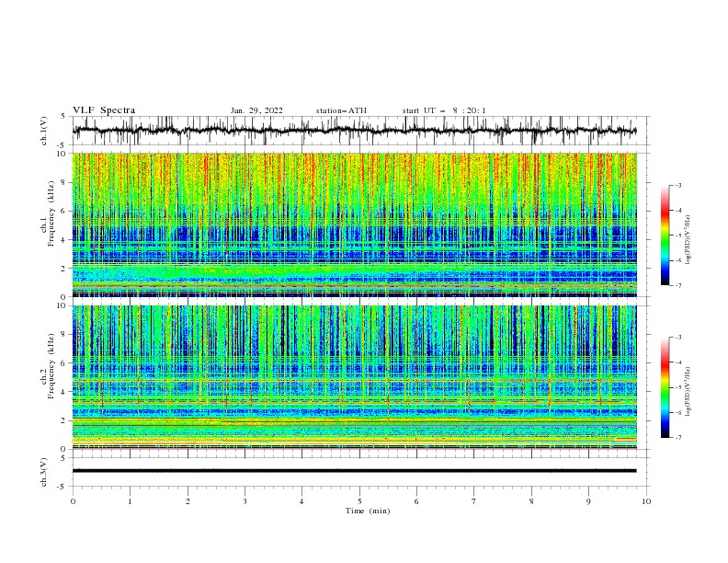
Task: Click the ch.3 flat voltage trace
Action: click(354, 471)
